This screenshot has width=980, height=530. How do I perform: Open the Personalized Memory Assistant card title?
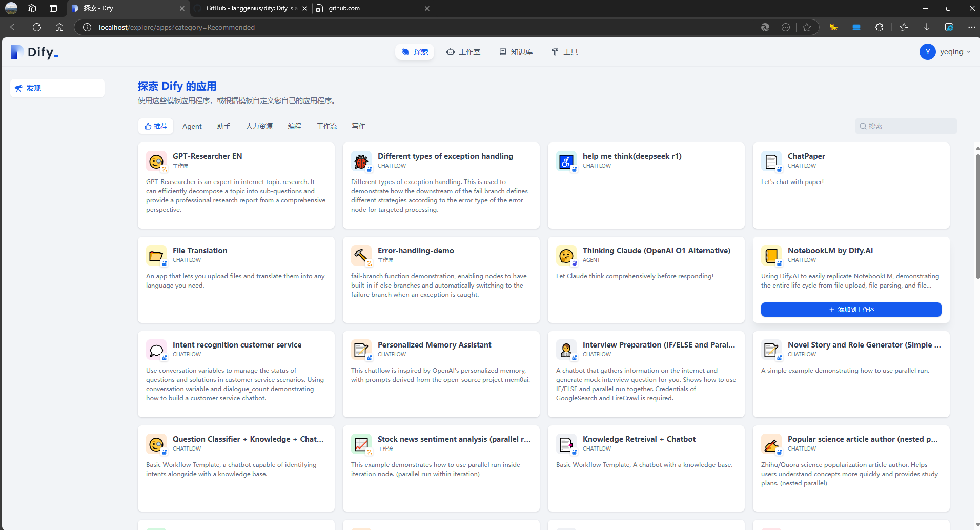click(435, 345)
